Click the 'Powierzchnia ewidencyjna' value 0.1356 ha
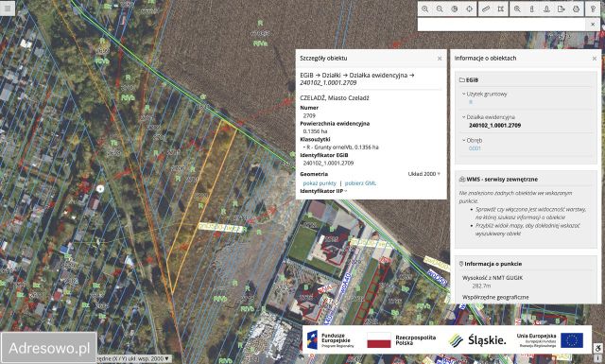605x364 pixels. tap(315, 131)
